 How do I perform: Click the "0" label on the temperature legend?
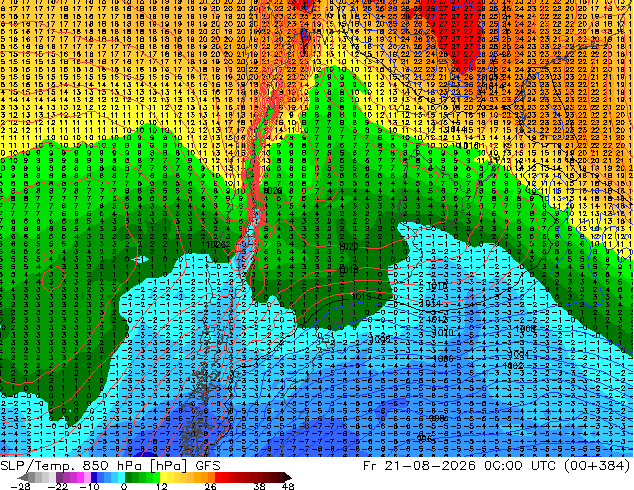point(124,486)
